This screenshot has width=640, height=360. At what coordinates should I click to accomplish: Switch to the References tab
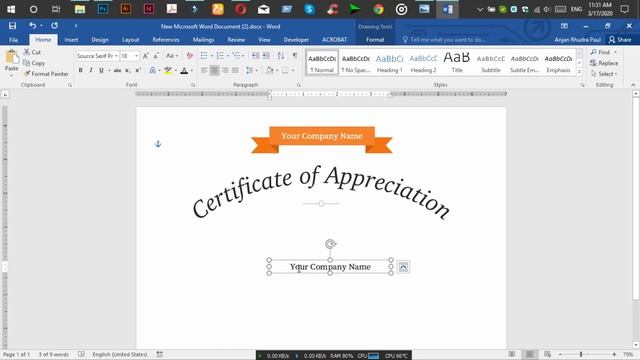coord(166,40)
